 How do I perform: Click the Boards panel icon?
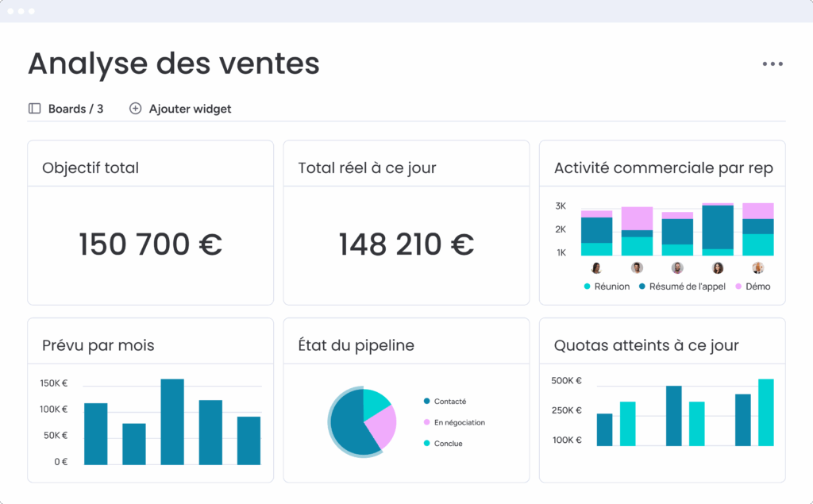[x=35, y=109]
